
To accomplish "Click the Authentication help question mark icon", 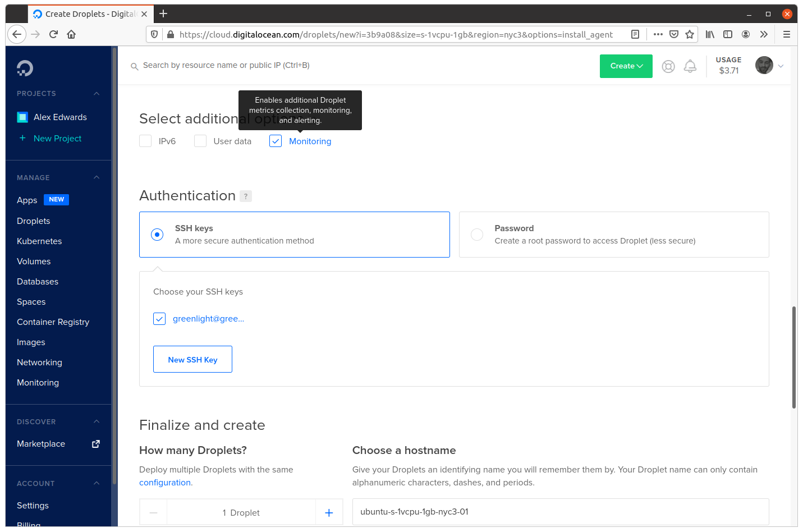I will [245, 196].
